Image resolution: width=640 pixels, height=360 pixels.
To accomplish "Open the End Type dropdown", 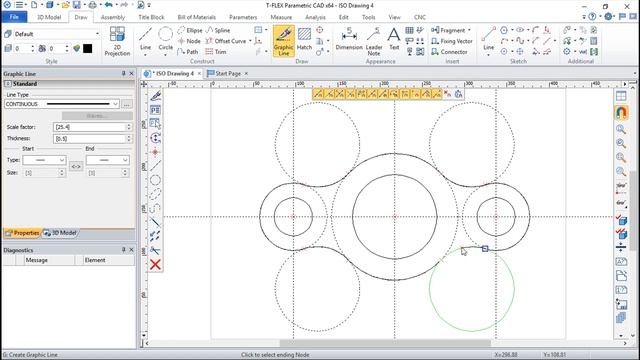I will (x=107, y=160).
